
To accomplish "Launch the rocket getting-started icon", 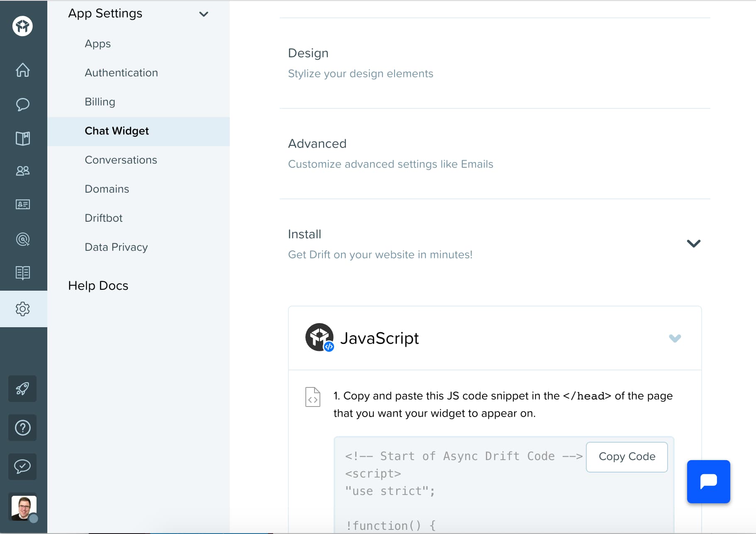I will 22,389.
